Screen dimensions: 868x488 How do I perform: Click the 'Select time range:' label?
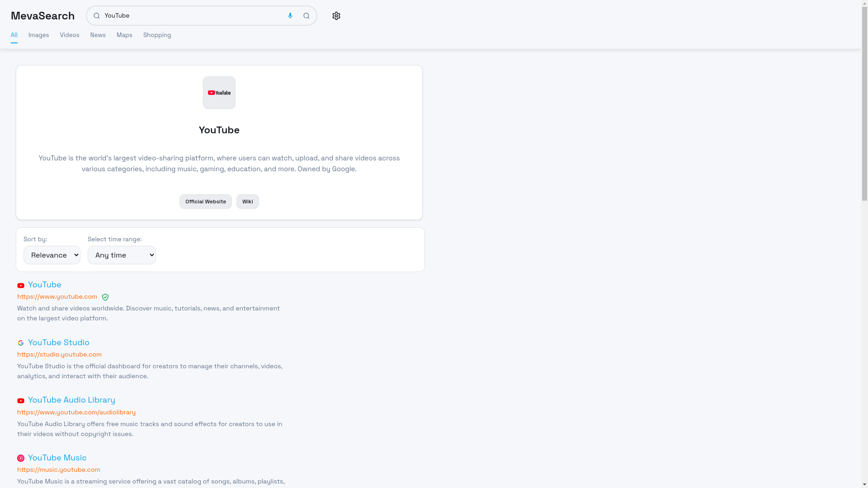[115, 239]
